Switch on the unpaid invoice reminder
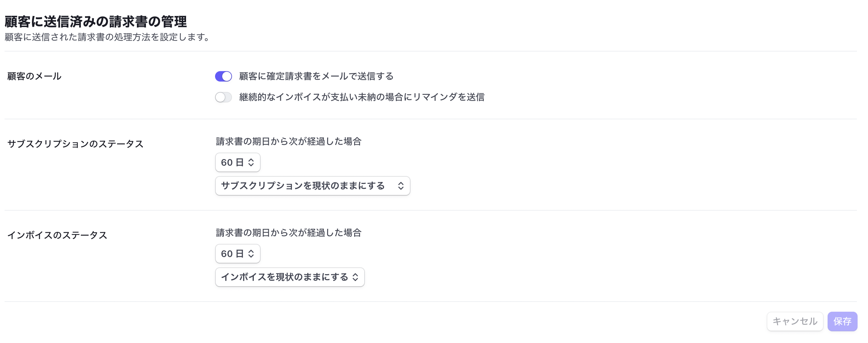 [x=224, y=97]
